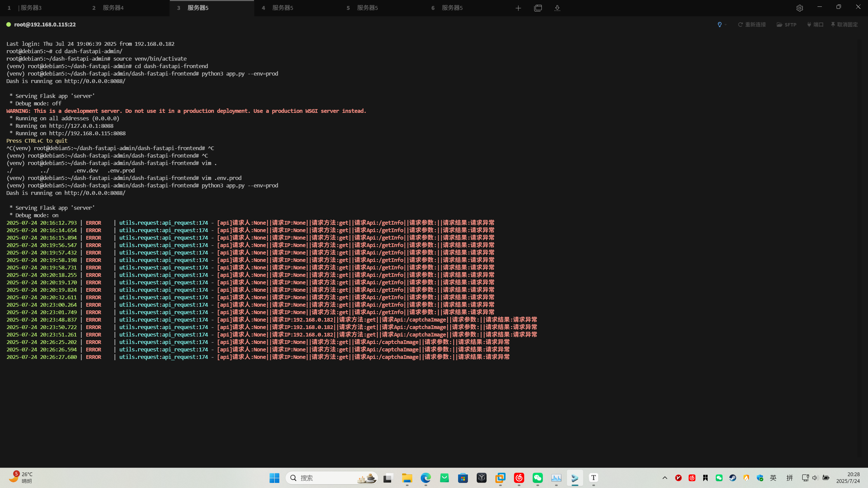Click the NetEase Music tray icon
Image resolution: width=868 pixels, height=488 pixels.
tap(692, 478)
